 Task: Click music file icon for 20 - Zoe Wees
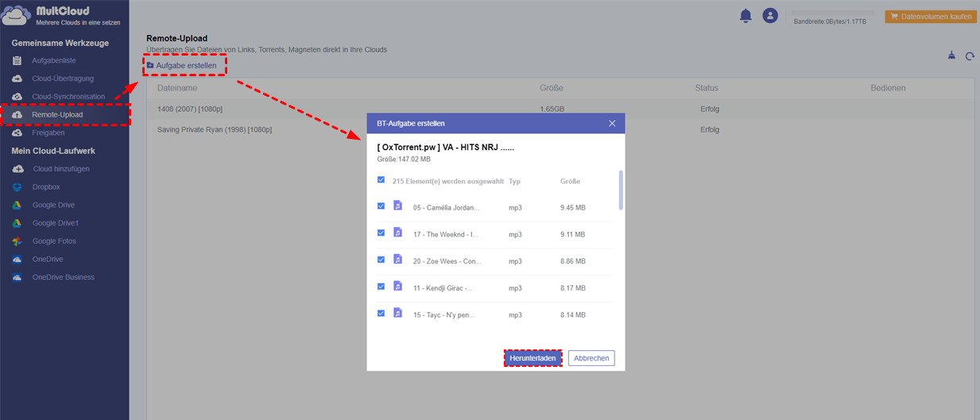point(397,260)
